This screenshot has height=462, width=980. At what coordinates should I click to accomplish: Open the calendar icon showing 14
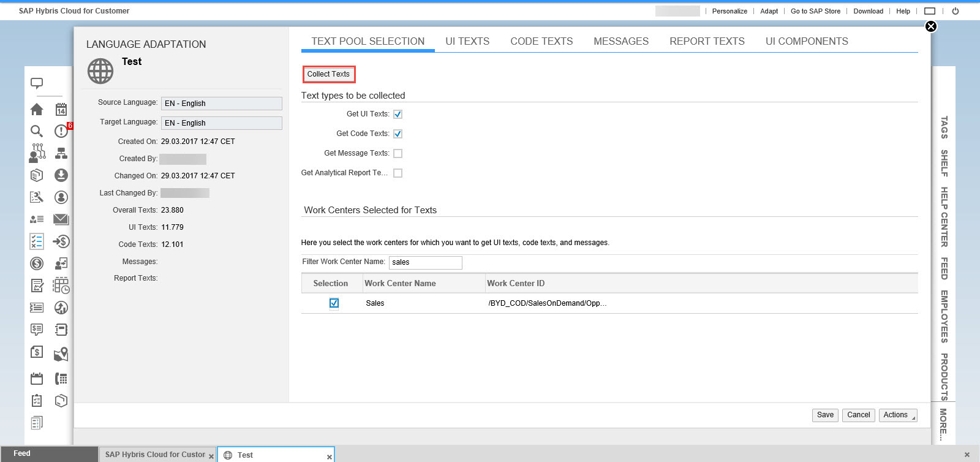click(61, 109)
